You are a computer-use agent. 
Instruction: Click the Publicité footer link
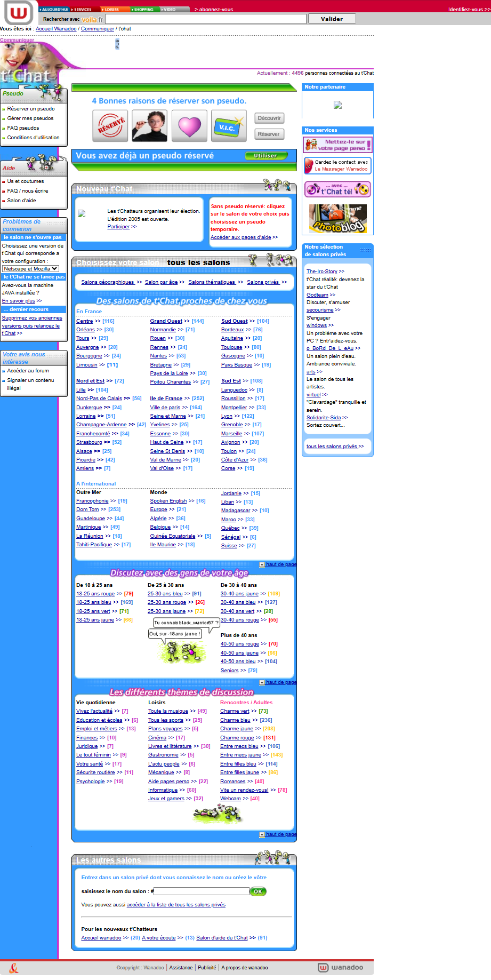(x=207, y=968)
